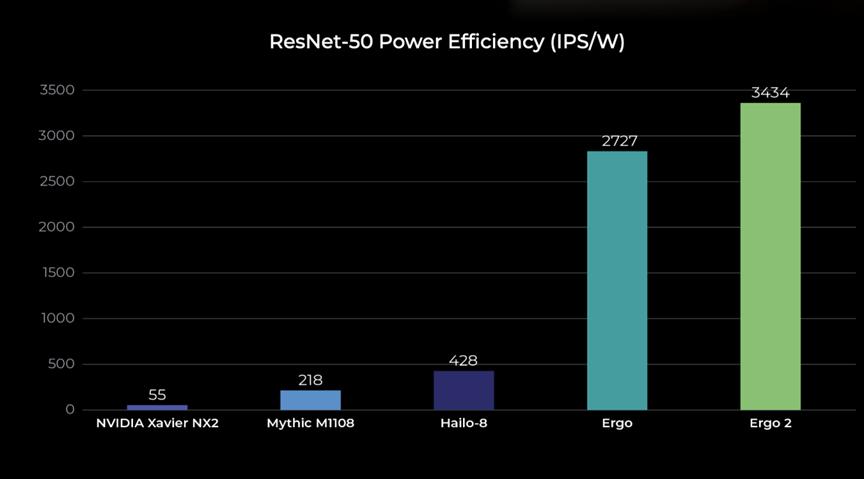Click the Mythic M1108 bar

coord(310,400)
